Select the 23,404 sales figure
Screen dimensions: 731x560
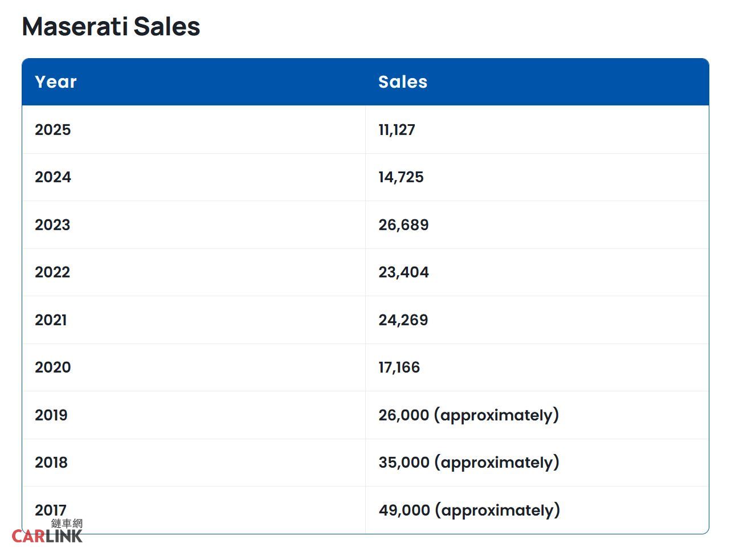pyautogui.click(x=403, y=272)
